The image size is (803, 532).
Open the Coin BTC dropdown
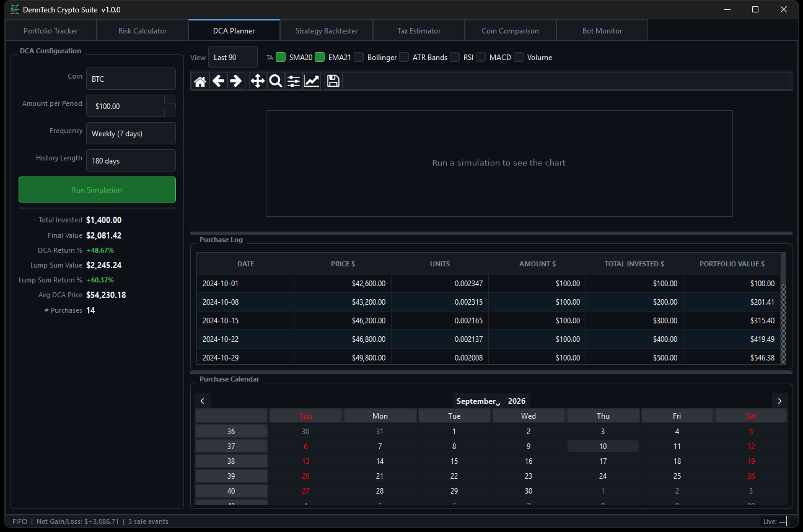click(131, 79)
